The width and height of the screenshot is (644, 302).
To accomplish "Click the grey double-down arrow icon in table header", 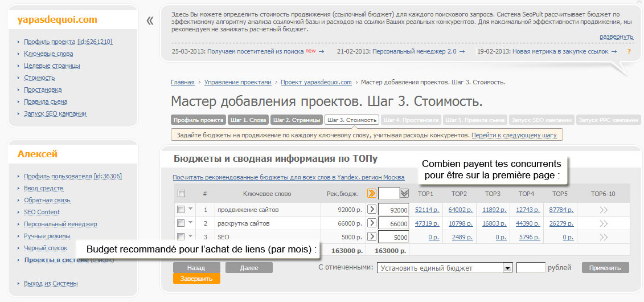I will click(404, 194).
